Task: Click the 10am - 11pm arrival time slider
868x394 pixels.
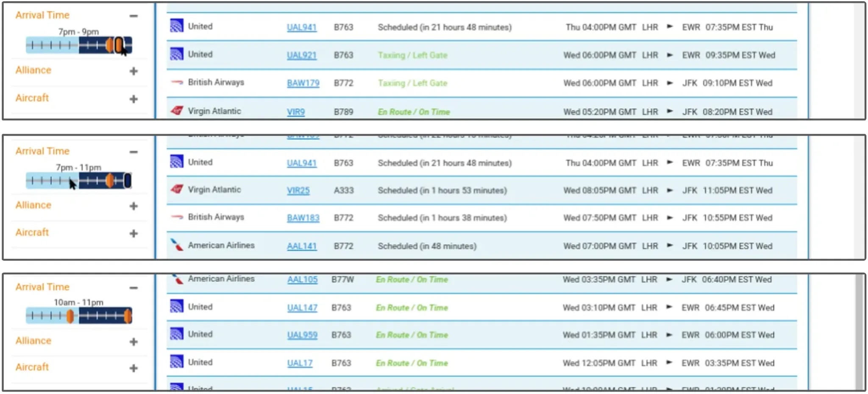Action: (x=79, y=316)
